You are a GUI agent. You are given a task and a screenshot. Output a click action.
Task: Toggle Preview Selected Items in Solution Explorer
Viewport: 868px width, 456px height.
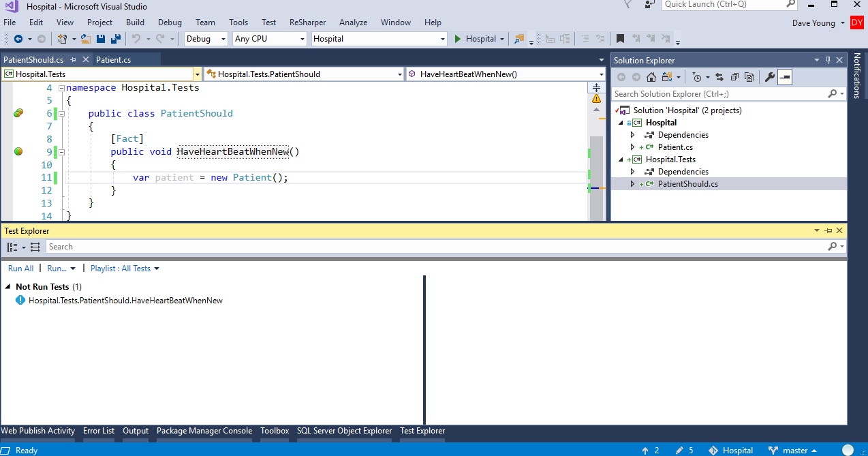pyautogui.click(x=785, y=77)
